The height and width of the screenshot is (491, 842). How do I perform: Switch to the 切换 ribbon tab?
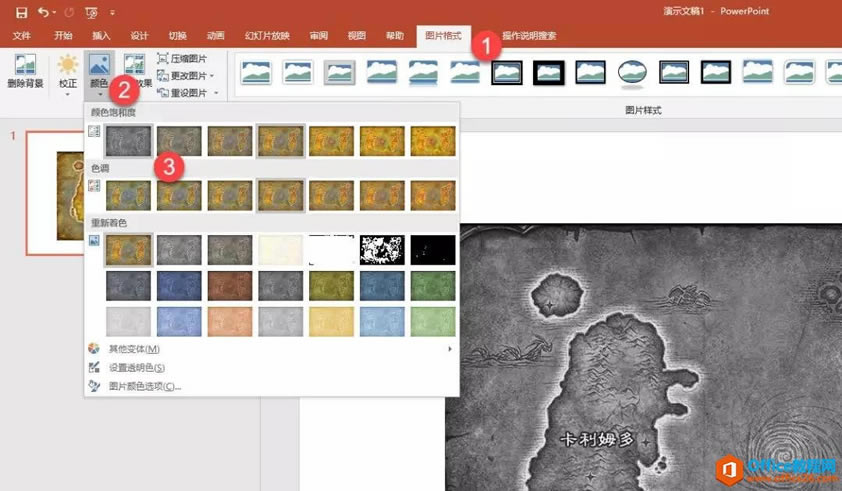pyautogui.click(x=177, y=35)
